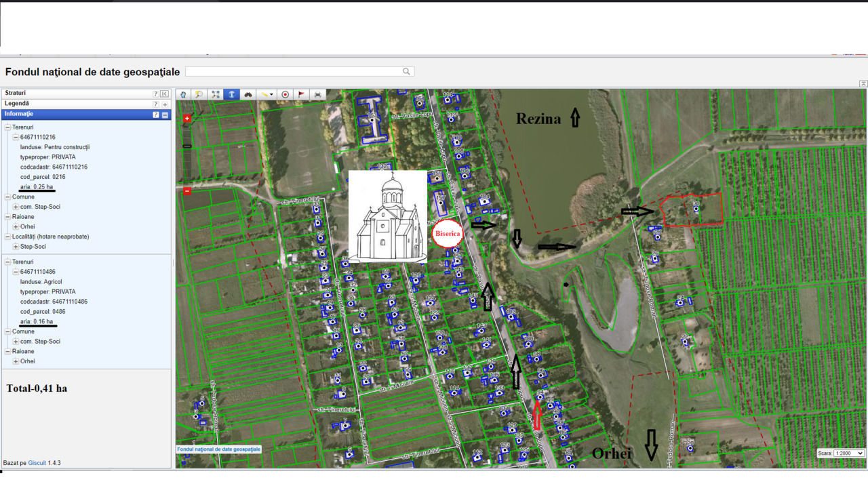The height and width of the screenshot is (488, 868).
Task: Collapse the 64671110486 parcel node
Action: pyautogui.click(x=16, y=272)
